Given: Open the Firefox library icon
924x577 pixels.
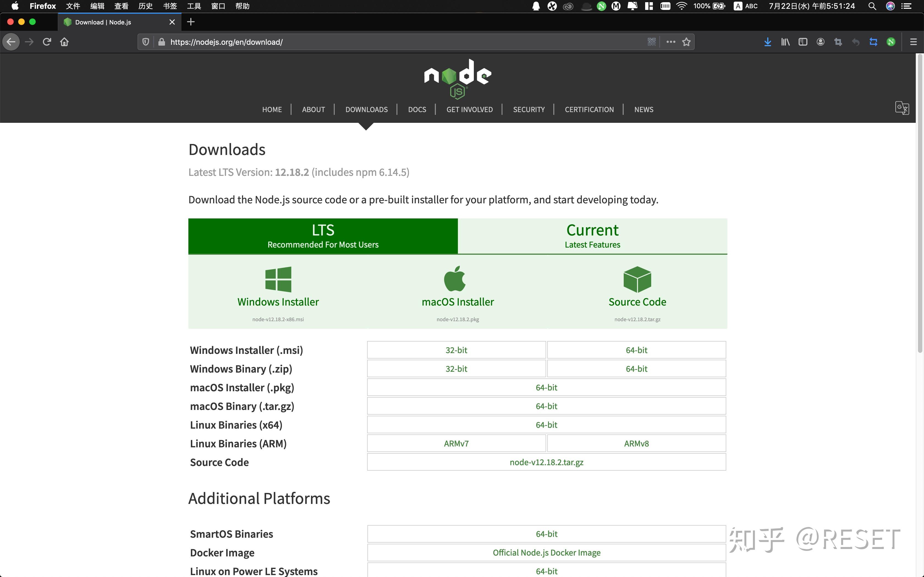Looking at the screenshot, I should pyautogui.click(x=785, y=42).
